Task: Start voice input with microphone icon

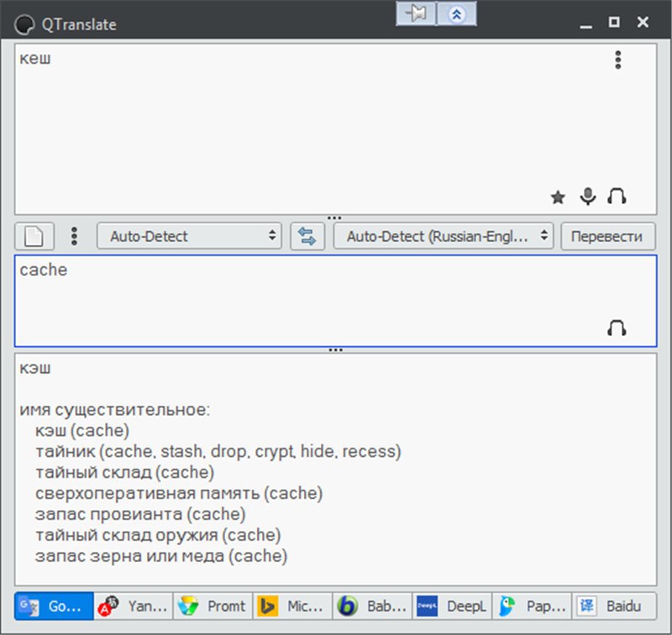Action: [x=587, y=197]
